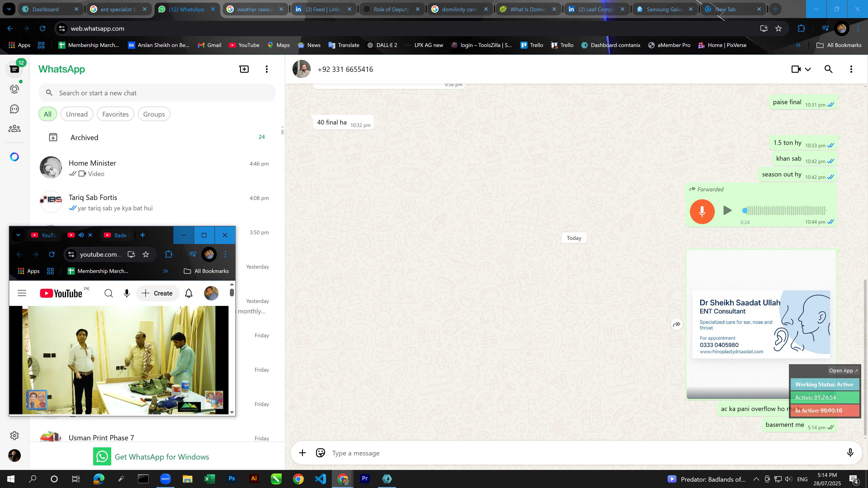868x488 pixels.
Task: Switch to the weather rawalpindi tab
Action: click(255, 9)
